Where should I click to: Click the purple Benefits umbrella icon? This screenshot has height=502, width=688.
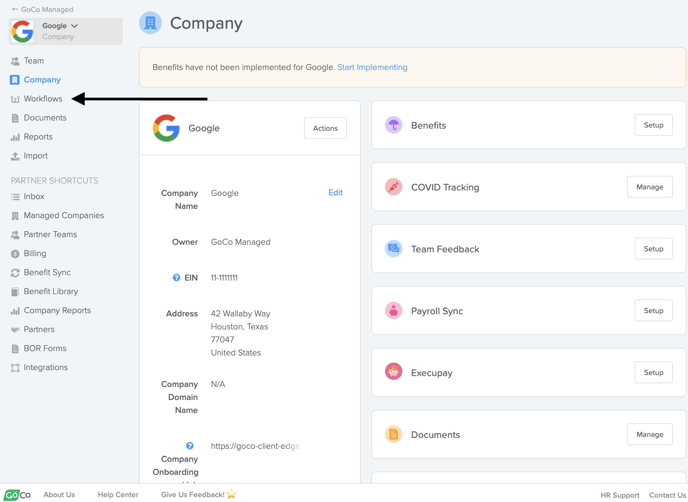tap(394, 125)
